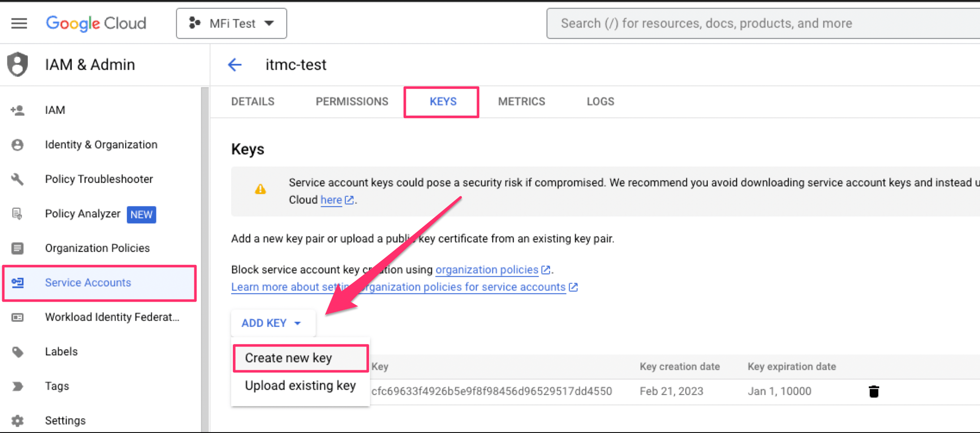Click the back arrow next to itmc-test
980x433 pixels.
tap(235, 65)
